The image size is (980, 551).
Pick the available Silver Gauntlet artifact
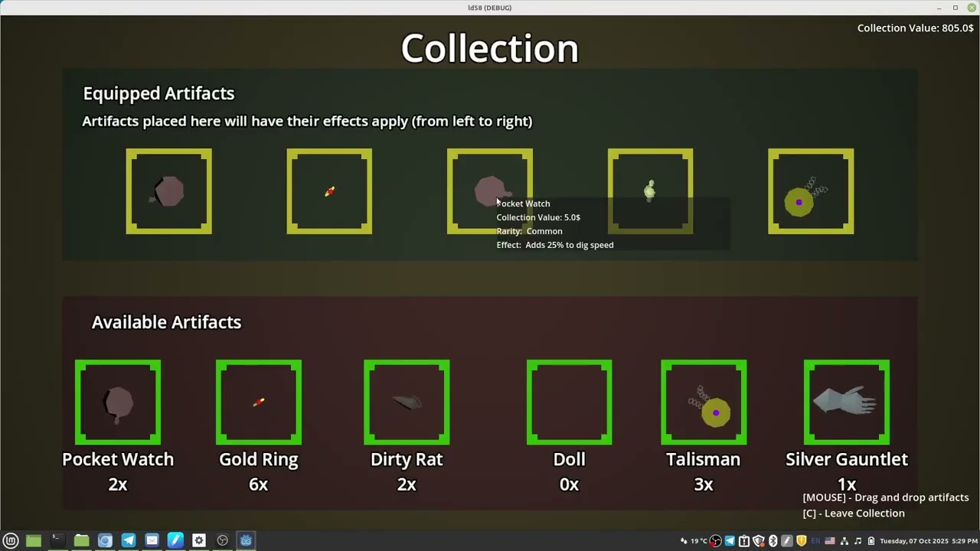[x=847, y=403]
